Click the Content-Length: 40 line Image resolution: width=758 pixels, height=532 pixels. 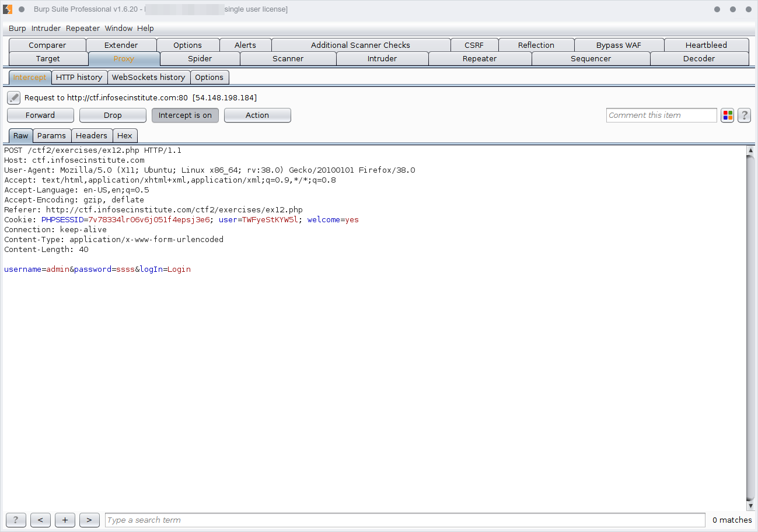tap(46, 250)
